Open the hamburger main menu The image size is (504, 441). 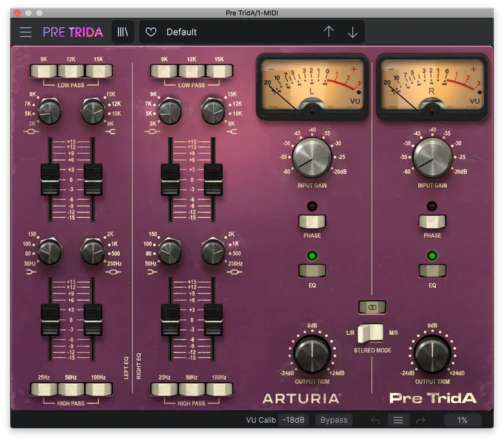(26, 32)
